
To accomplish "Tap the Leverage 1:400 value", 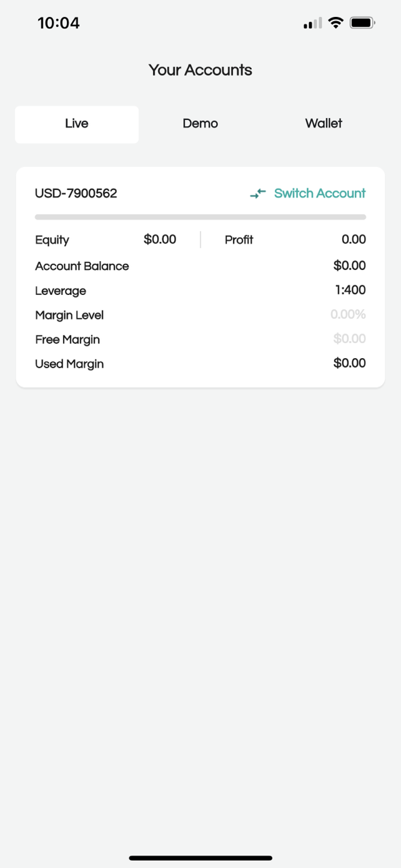I will point(350,290).
